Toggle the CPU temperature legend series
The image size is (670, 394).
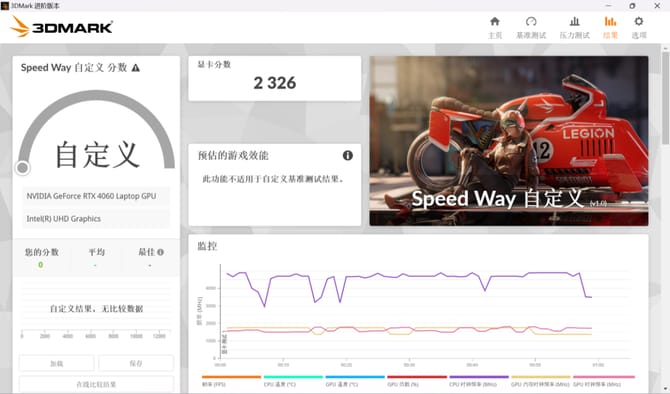click(293, 381)
